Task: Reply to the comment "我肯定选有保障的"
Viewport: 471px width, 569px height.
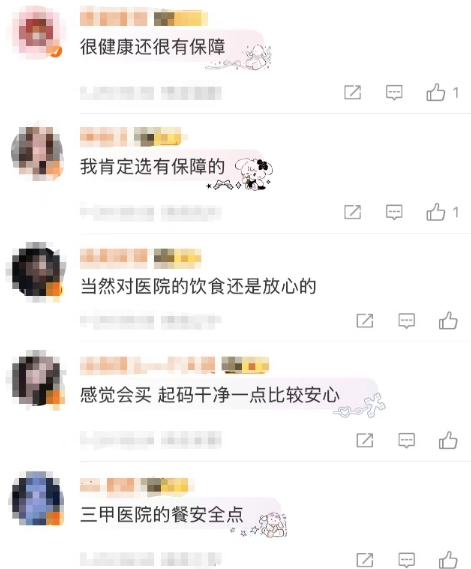Action: (394, 212)
